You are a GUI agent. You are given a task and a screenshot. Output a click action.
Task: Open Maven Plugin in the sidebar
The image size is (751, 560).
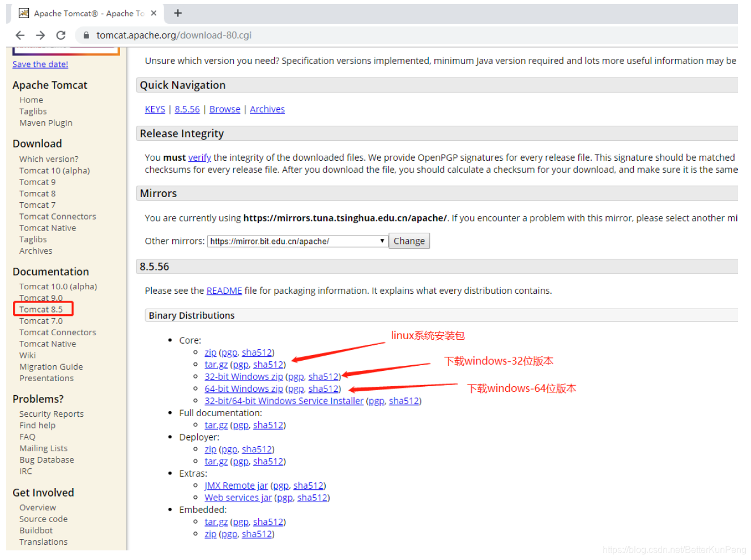tap(46, 123)
